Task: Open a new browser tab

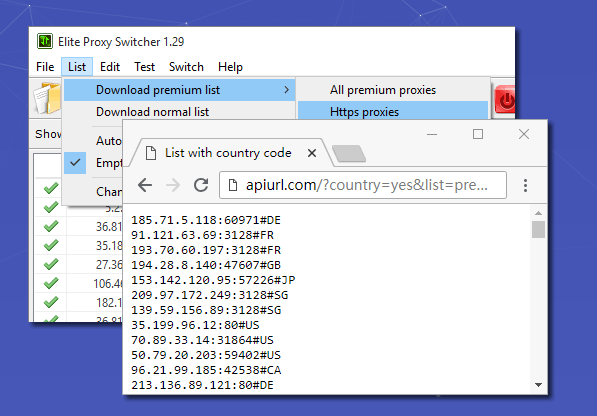Action: click(x=349, y=153)
